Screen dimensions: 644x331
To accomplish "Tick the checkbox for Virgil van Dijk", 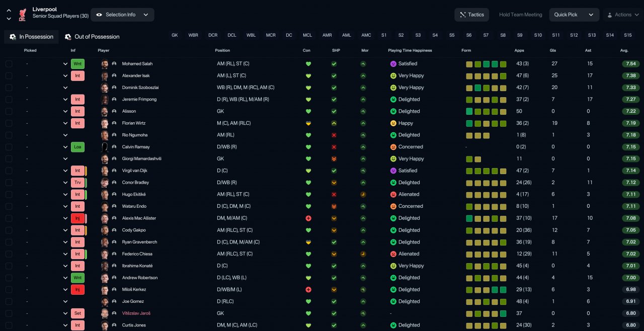I will 9,171.
